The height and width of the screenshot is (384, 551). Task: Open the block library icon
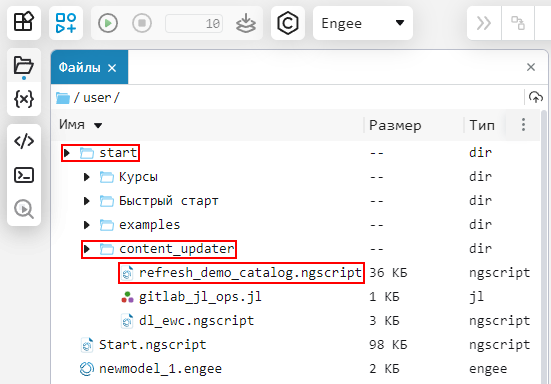(x=24, y=22)
